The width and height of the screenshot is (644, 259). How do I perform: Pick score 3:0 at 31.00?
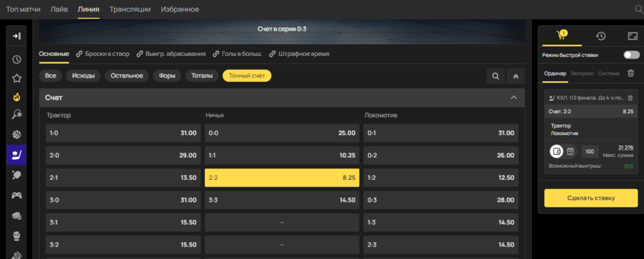click(123, 200)
